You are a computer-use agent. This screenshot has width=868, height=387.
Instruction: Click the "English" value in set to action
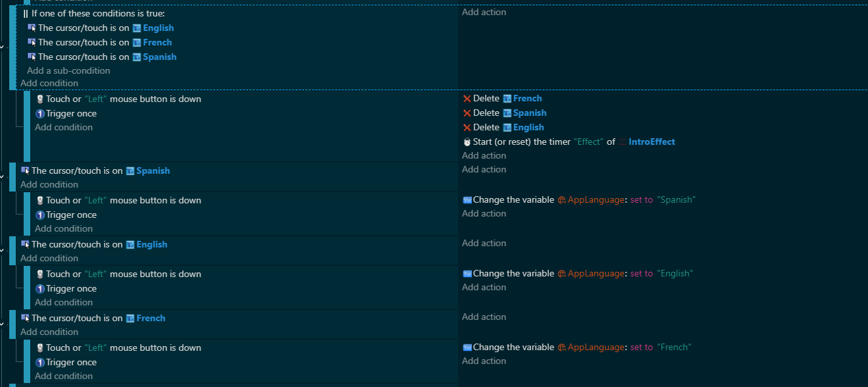[675, 274]
